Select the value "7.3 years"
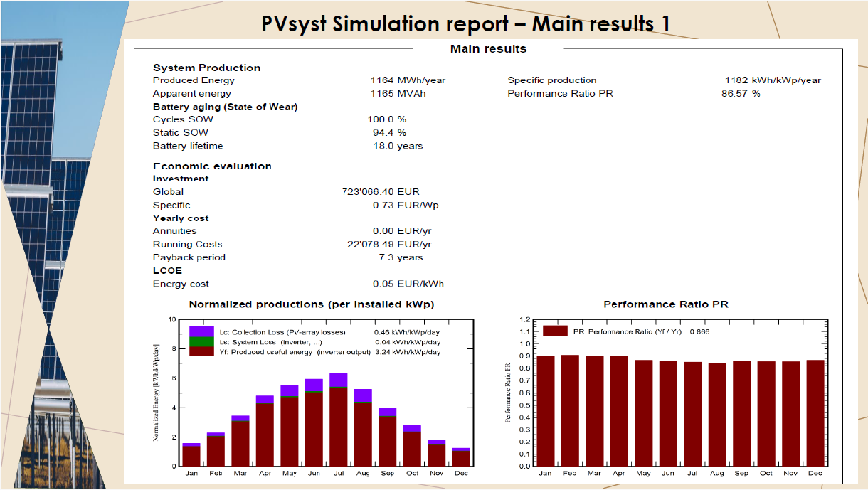This screenshot has height=490, width=868. pos(401,257)
